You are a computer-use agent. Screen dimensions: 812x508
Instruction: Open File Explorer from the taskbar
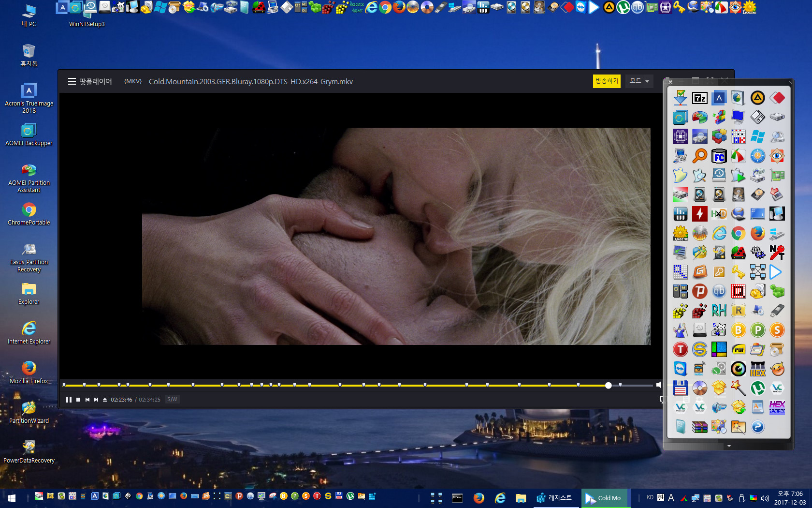point(521,498)
